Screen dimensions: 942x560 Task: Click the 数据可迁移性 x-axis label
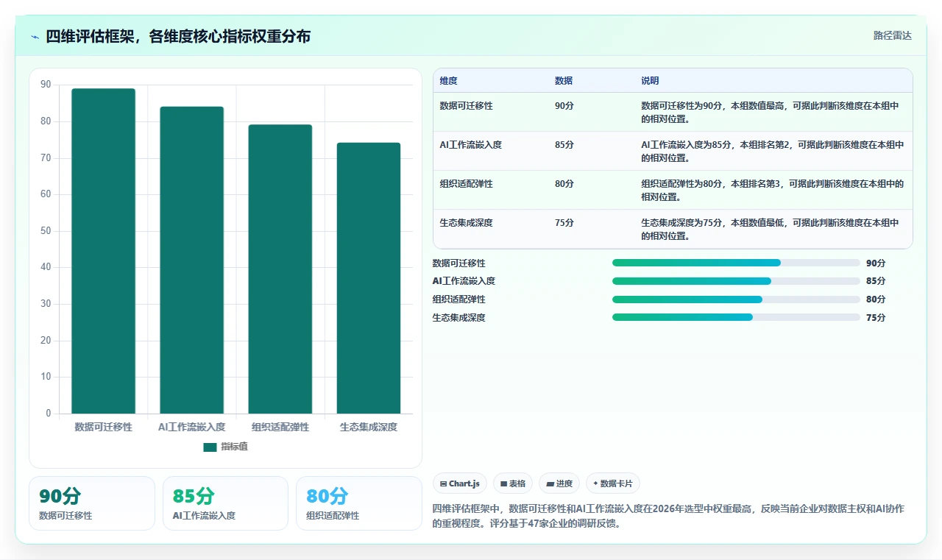pos(104,427)
